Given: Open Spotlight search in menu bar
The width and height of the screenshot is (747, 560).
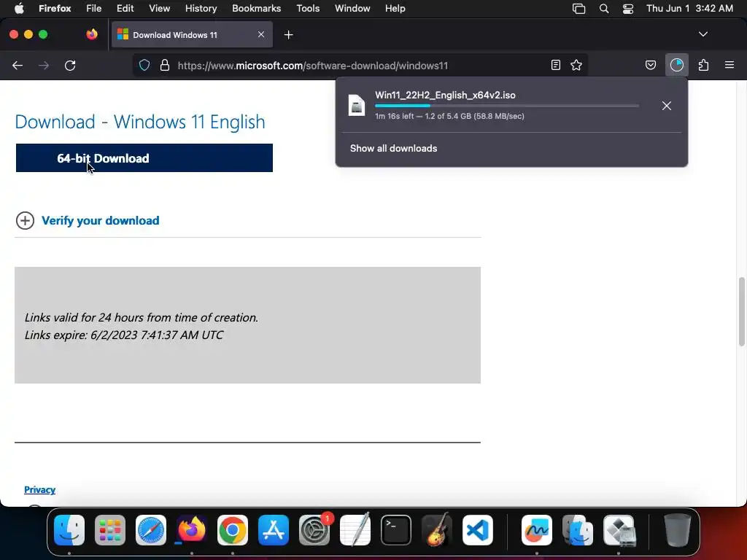Looking at the screenshot, I should (x=603, y=8).
